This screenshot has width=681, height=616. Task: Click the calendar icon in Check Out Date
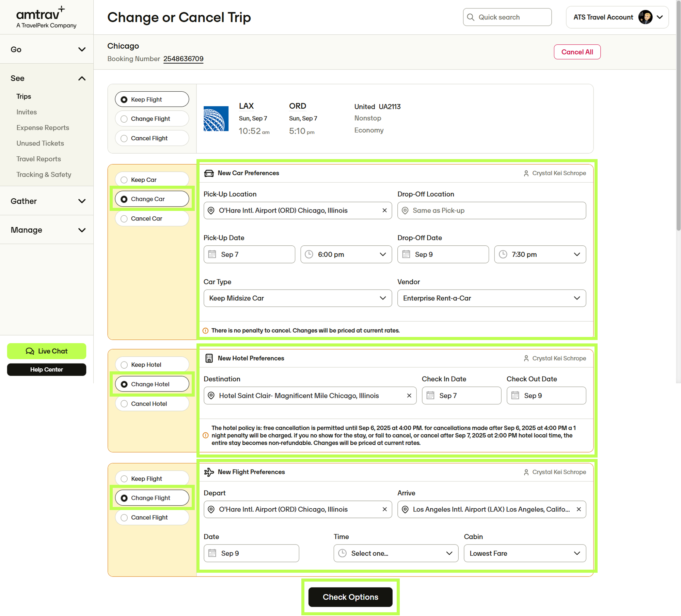pyautogui.click(x=515, y=395)
